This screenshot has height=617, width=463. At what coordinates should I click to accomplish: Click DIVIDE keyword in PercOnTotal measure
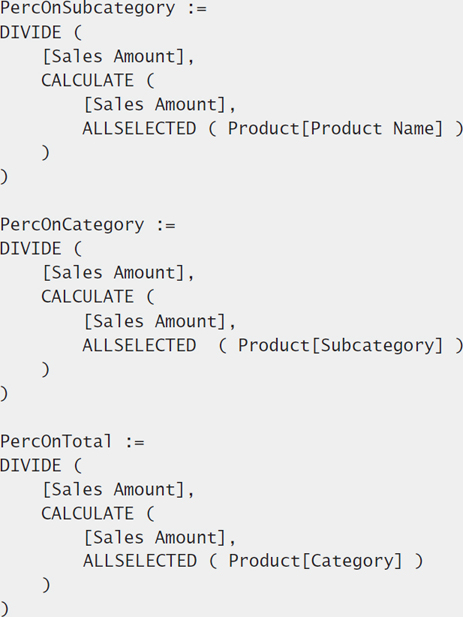(31, 466)
